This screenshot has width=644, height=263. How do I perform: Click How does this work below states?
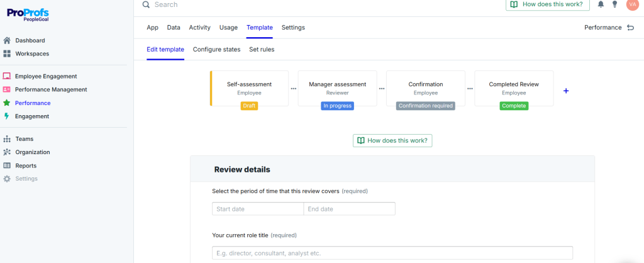tap(392, 140)
